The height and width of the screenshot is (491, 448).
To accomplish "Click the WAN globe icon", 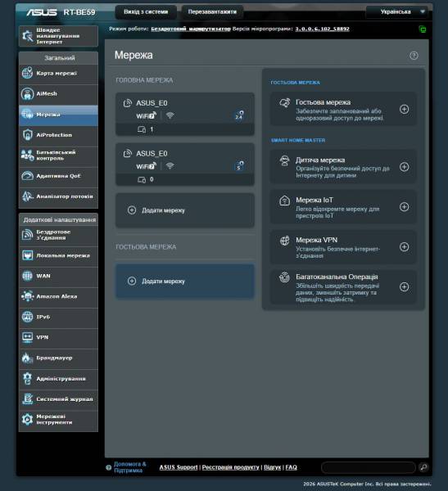I will click(x=28, y=276).
